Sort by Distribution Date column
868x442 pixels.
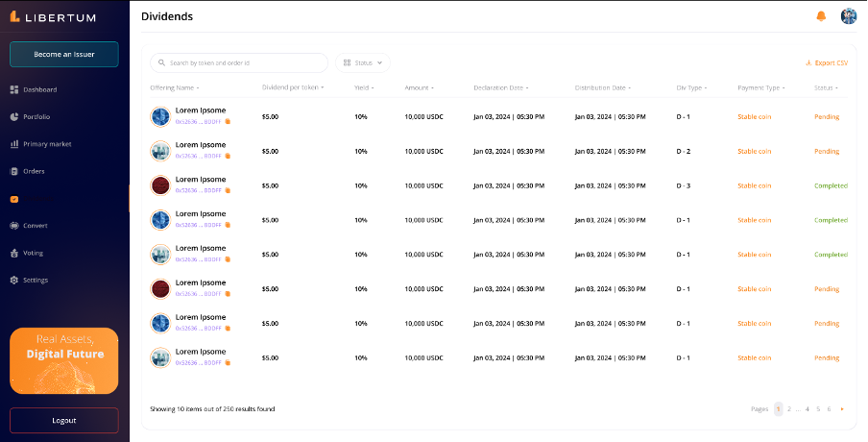(602, 87)
